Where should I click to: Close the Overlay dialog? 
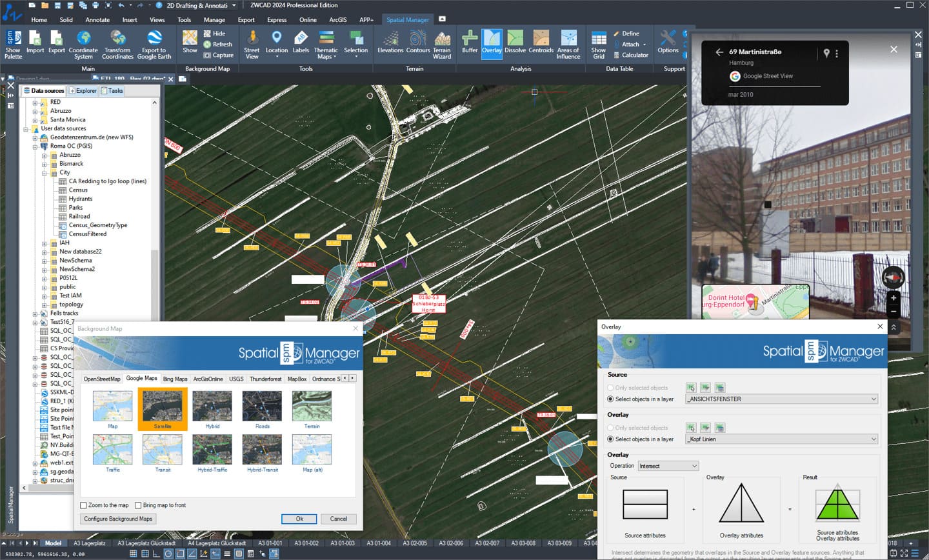(x=880, y=326)
